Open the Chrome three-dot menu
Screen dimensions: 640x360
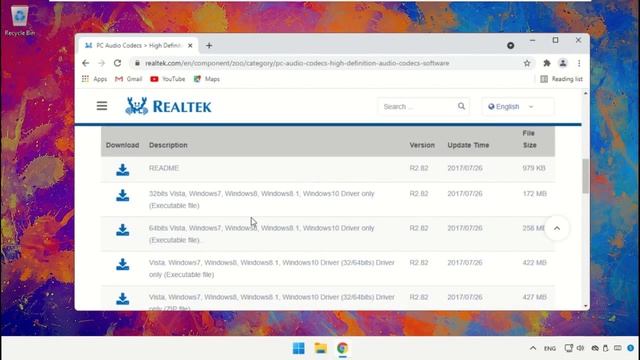click(579, 63)
